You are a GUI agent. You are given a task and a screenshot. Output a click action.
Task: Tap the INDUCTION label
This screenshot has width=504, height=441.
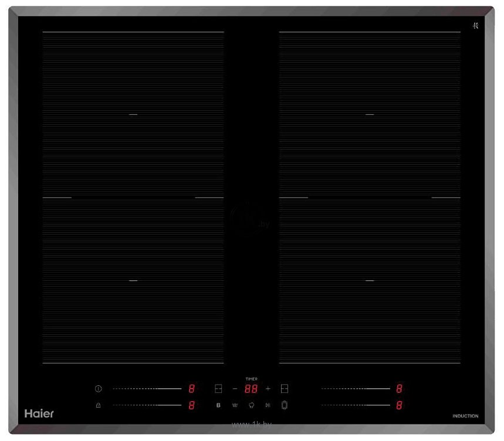pos(465,416)
